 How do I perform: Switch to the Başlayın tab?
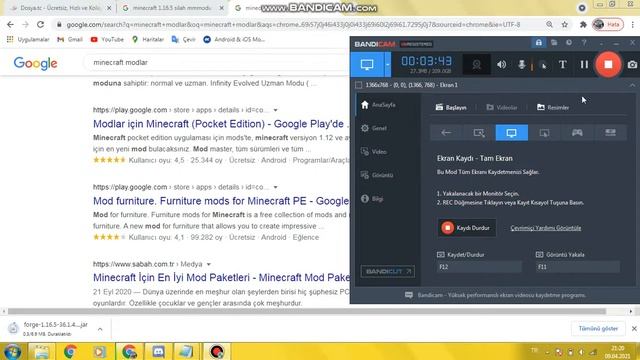pos(451,107)
